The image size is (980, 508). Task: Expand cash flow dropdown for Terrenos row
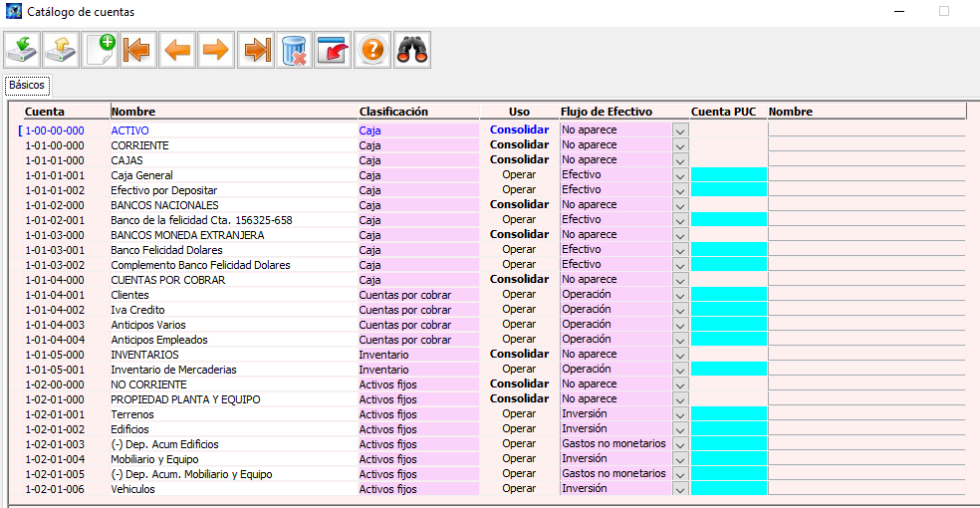680,414
